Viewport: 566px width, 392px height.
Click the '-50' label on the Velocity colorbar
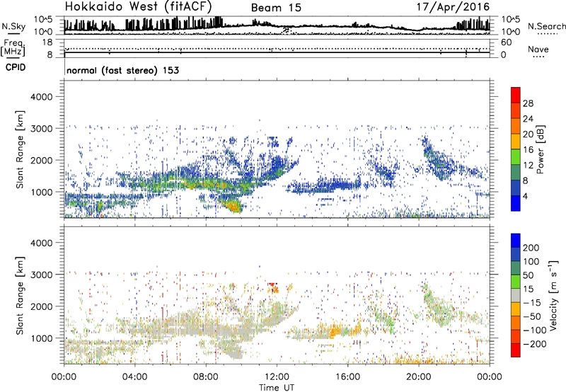tap(532, 316)
